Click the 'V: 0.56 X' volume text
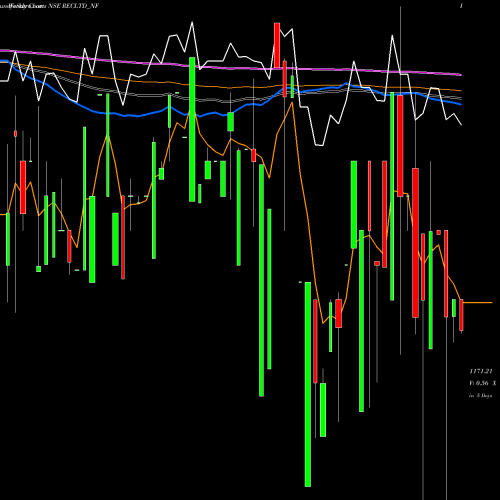This screenshot has height=500, width=500. click(483, 383)
